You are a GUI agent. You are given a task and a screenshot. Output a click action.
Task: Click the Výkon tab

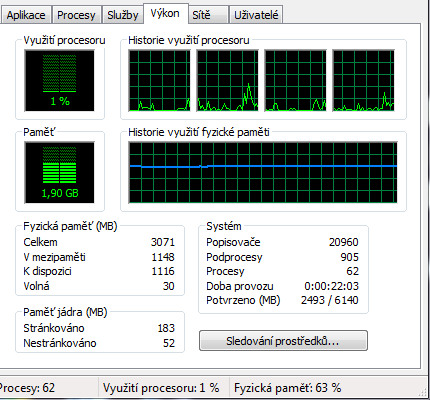[165, 13]
